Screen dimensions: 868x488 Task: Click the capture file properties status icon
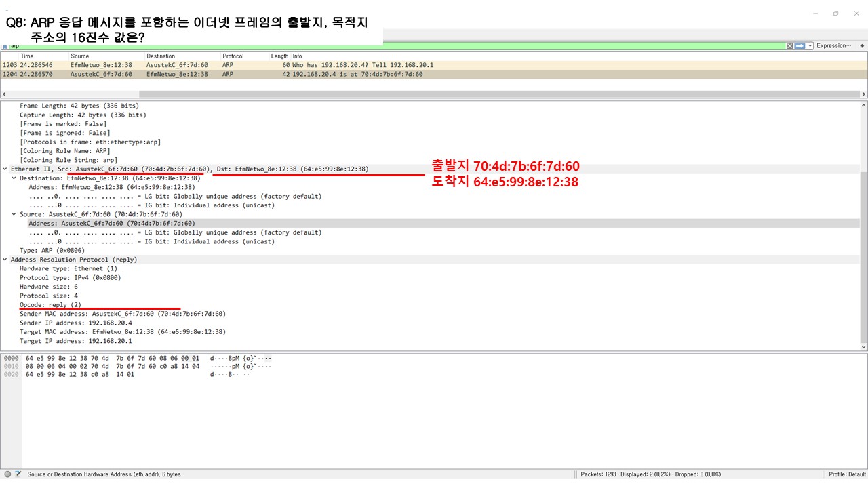[18, 474]
